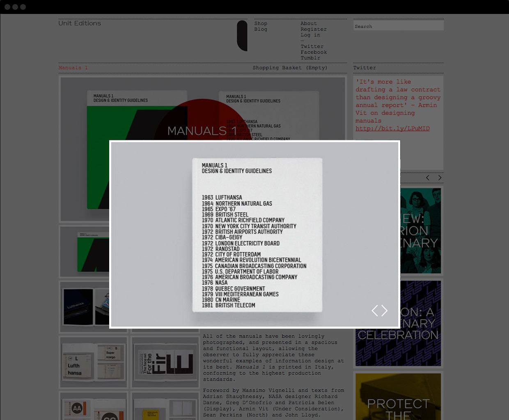This screenshot has width=509, height=420.
Task: Open the Lufthansa spread thumbnail
Action: pos(94,362)
